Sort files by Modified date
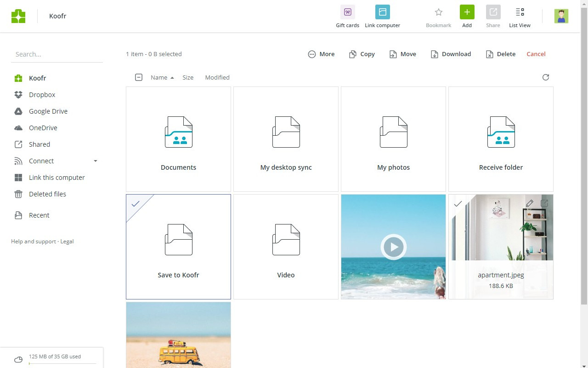Screen dimensions: 588x368 click(x=217, y=77)
